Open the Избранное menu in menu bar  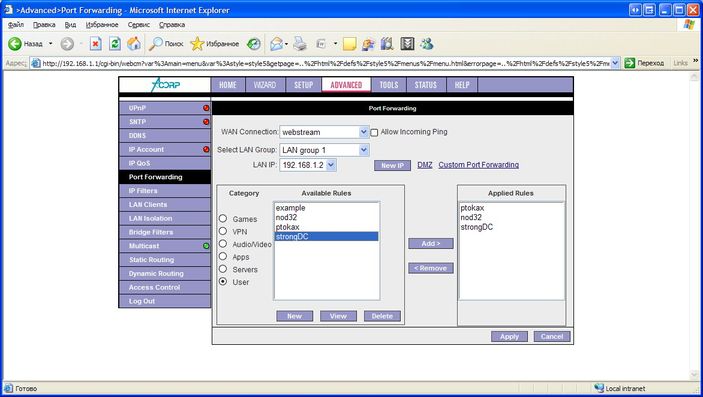pos(102,25)
